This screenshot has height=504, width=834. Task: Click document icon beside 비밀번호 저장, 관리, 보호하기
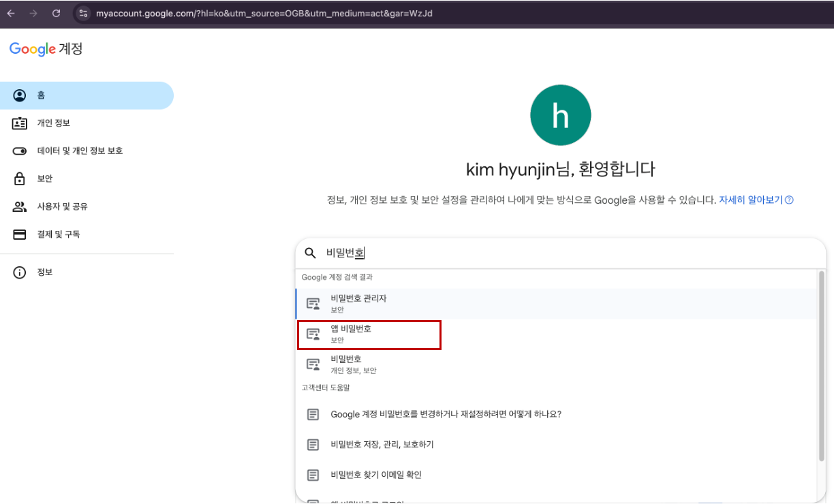313,444
